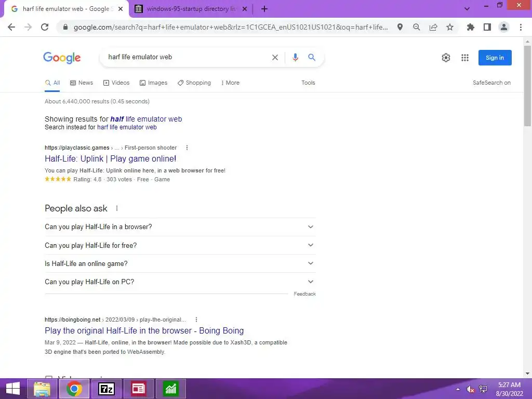Open People also ask options menu

(117, 208)
